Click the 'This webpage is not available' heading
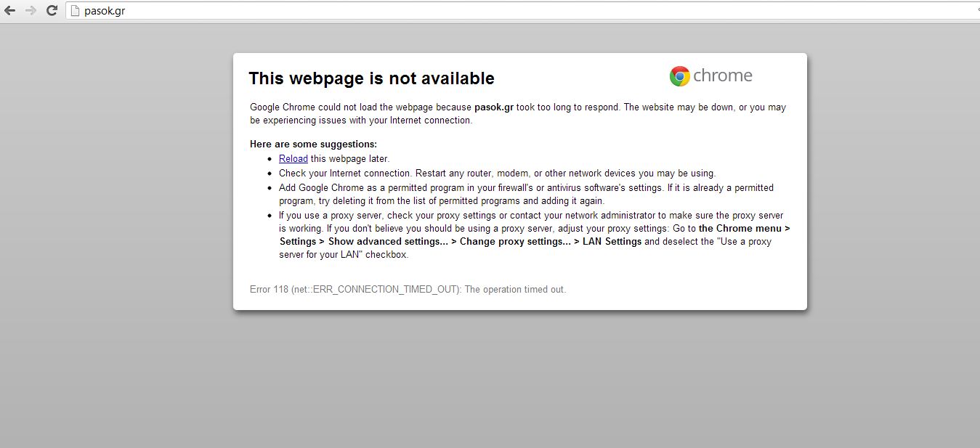Image resolution: width=980 pixels, height=448 pixels. coord(371,78)
